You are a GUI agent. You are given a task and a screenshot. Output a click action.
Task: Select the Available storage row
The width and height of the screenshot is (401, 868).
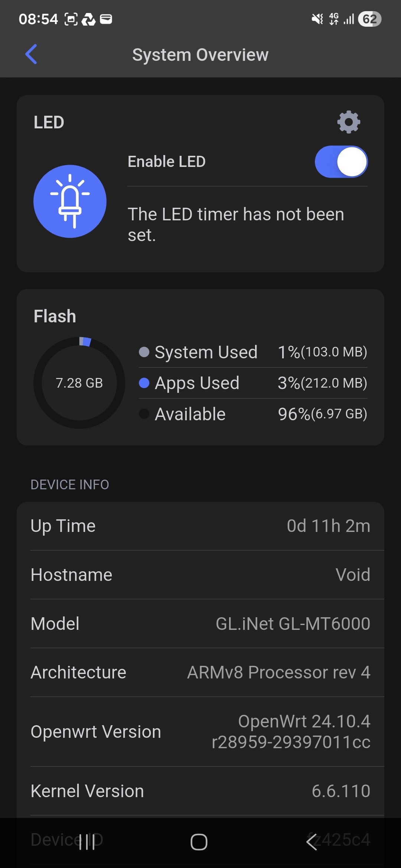[x=253, y=414]
